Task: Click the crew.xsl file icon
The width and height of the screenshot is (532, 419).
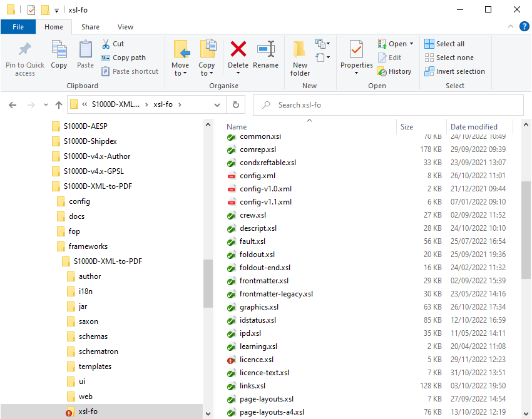Action: pyautogui.click(x=232, y=216)
